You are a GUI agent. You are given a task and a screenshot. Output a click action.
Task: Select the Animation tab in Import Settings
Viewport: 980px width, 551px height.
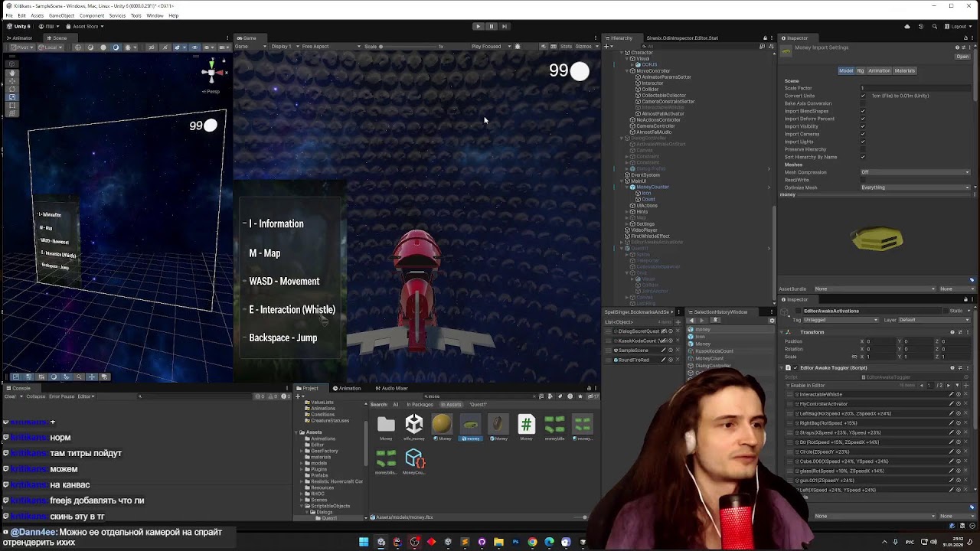(879, 70)
